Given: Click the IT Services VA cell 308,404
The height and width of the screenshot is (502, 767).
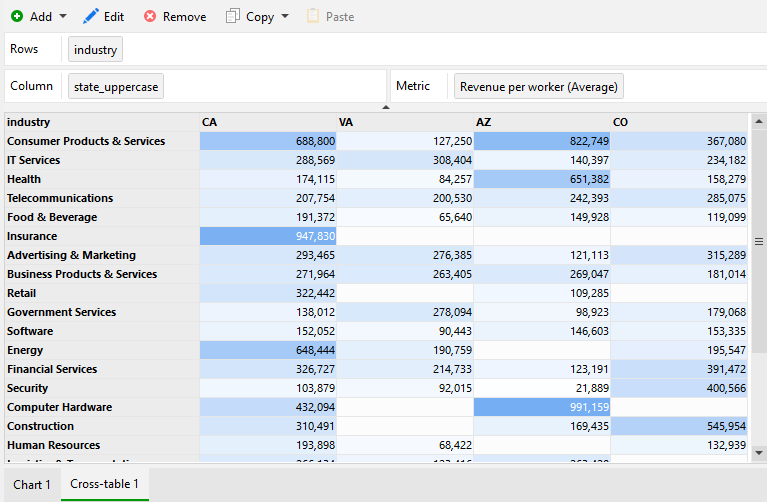Looking at the screenshot, I should pos(405,160).
